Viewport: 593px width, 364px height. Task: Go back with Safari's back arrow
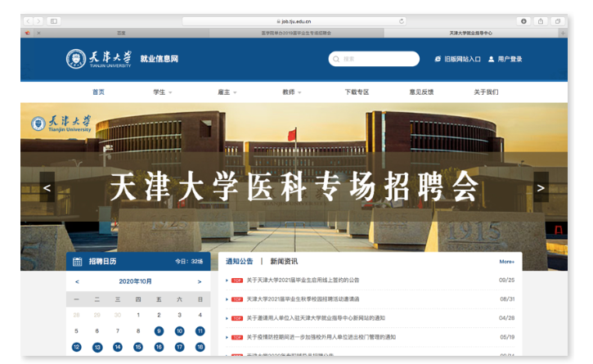29,21
